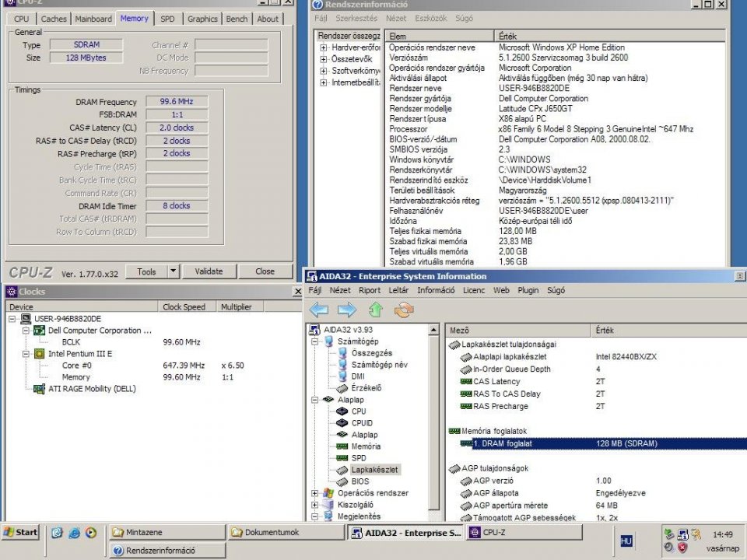Select Memória in the AIDA32 tree
Image resolution: width=747 pixels, height=560 pixels.
tap(366, 446)
